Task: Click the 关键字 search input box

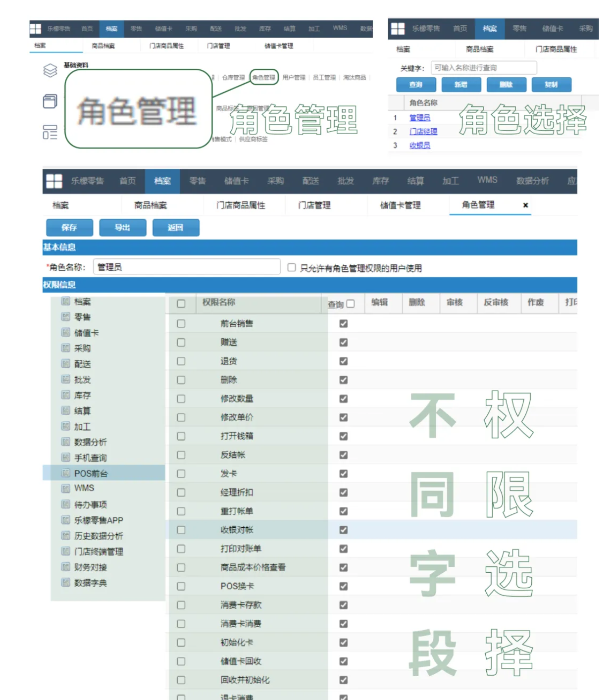Action: (484, 68)
